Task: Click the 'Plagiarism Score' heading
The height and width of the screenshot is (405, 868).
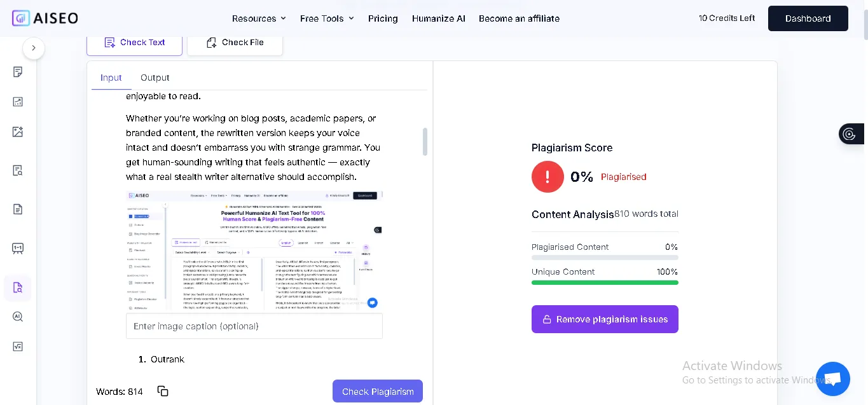Action: (x=572, y=148)
